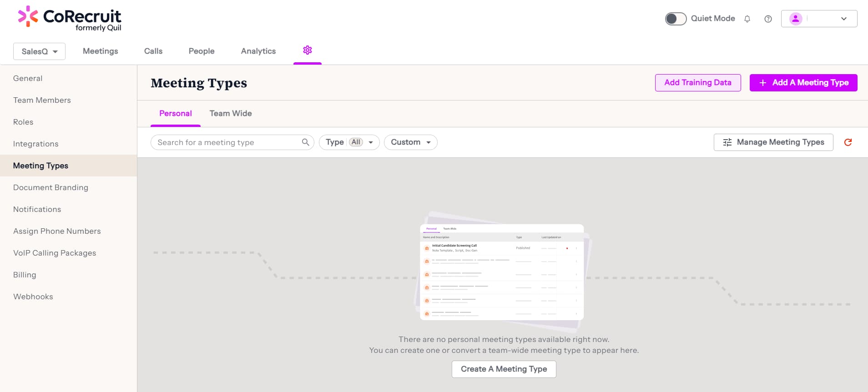Open the settings gear tab
This screenshot has height=392, width=868.
click(x=308, y=50)
